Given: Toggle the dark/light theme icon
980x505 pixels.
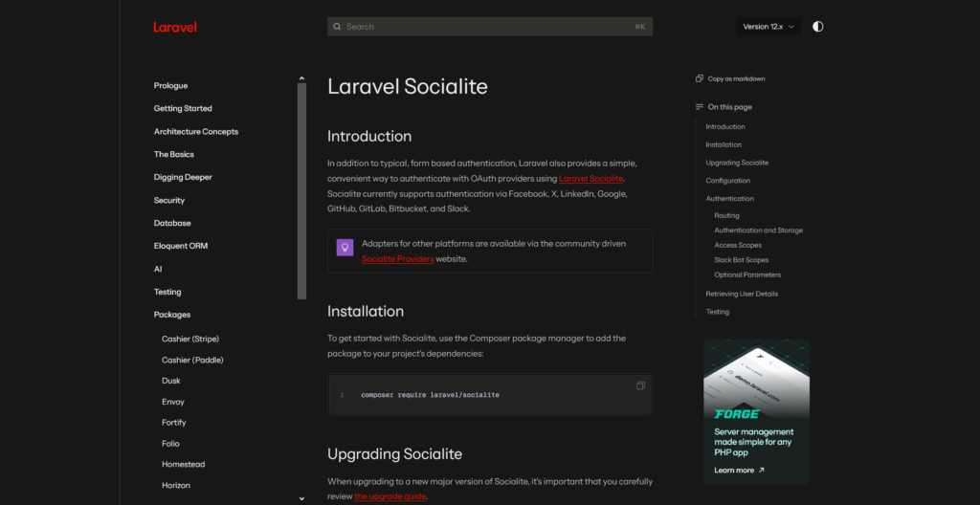Looking at the screenshot, I should click(817, 27).
